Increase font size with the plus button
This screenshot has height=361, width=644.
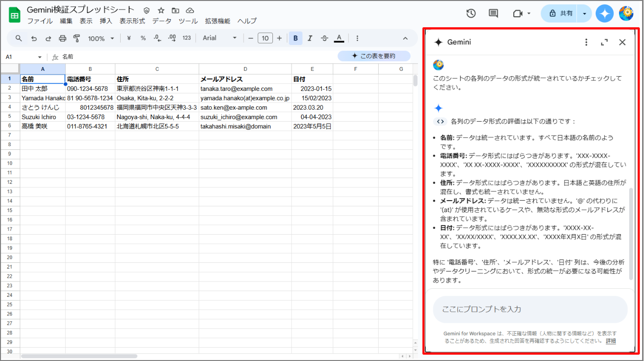(279, 38)
